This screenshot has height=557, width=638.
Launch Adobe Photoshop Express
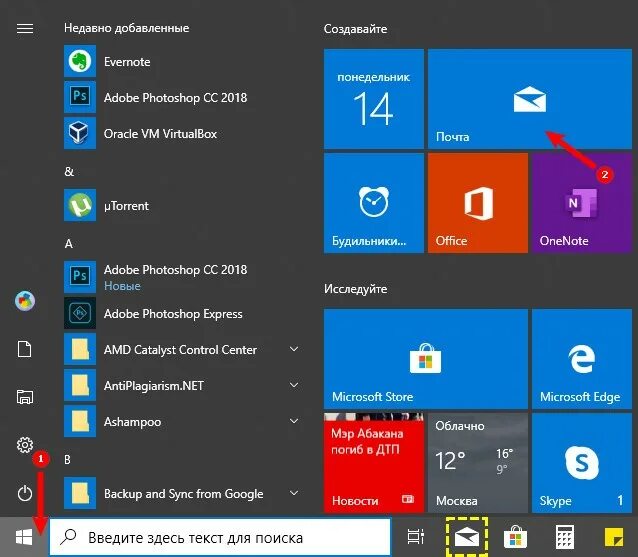pyautogui.click(x=183, y=313)
